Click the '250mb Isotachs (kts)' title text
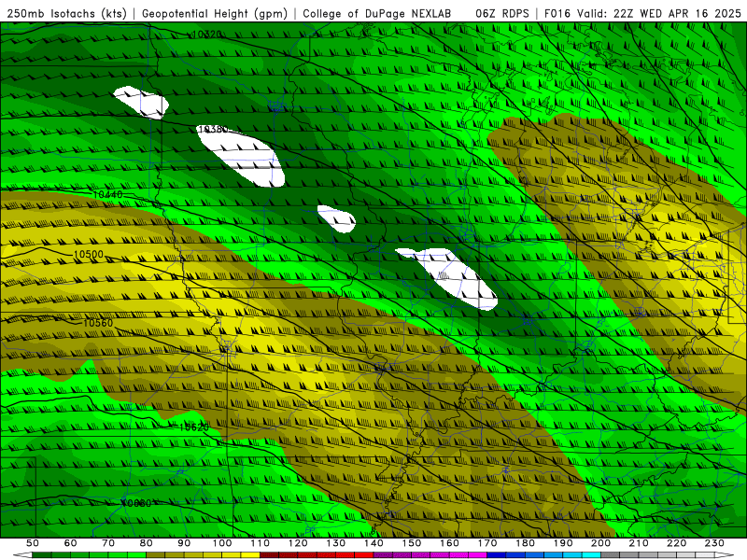Viewport: 747px width, 560px height. (66, 14)
